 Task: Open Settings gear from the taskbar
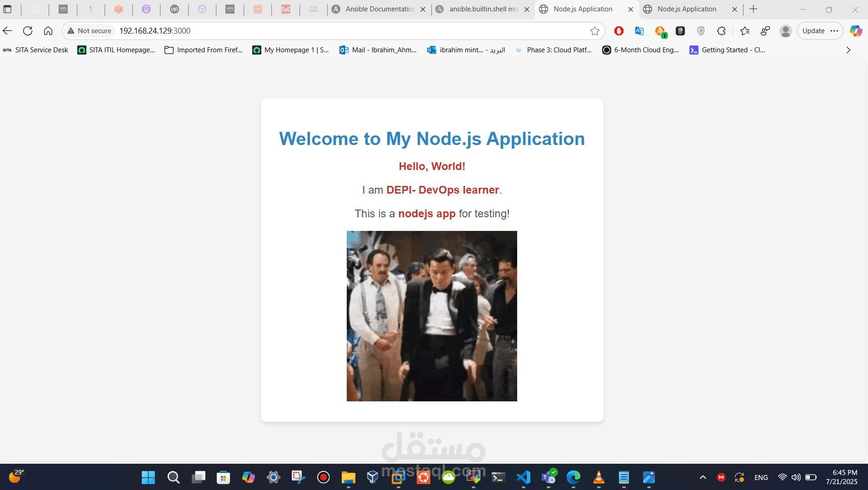(x=274, y=477)
